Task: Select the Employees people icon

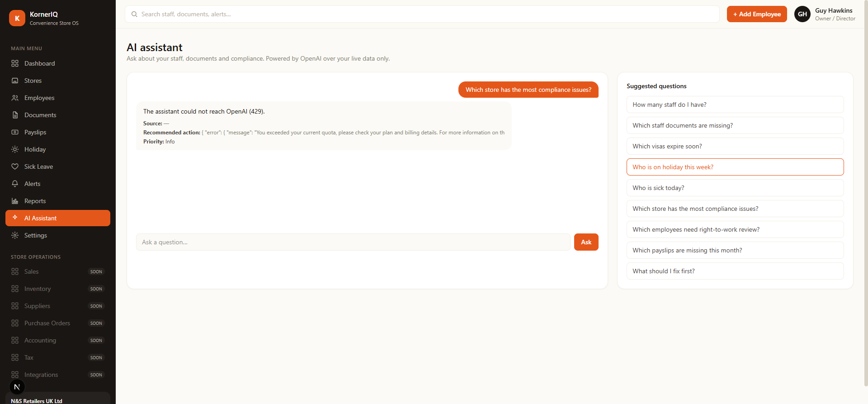Action: [15, 98]
